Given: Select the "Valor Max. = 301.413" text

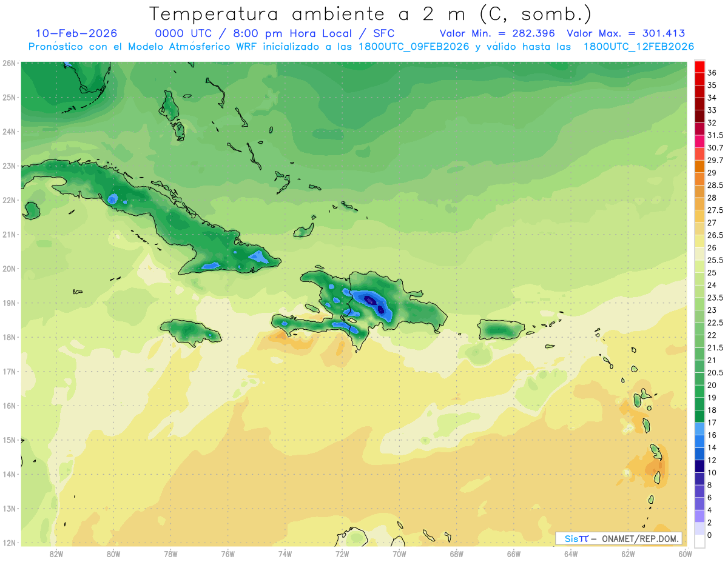Looking at the screenshot, I should coord(625,33).
